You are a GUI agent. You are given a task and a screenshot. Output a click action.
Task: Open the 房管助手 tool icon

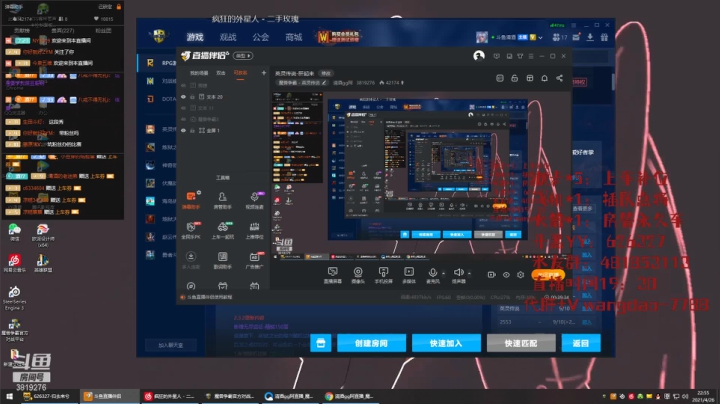click(x=222, y=200)
